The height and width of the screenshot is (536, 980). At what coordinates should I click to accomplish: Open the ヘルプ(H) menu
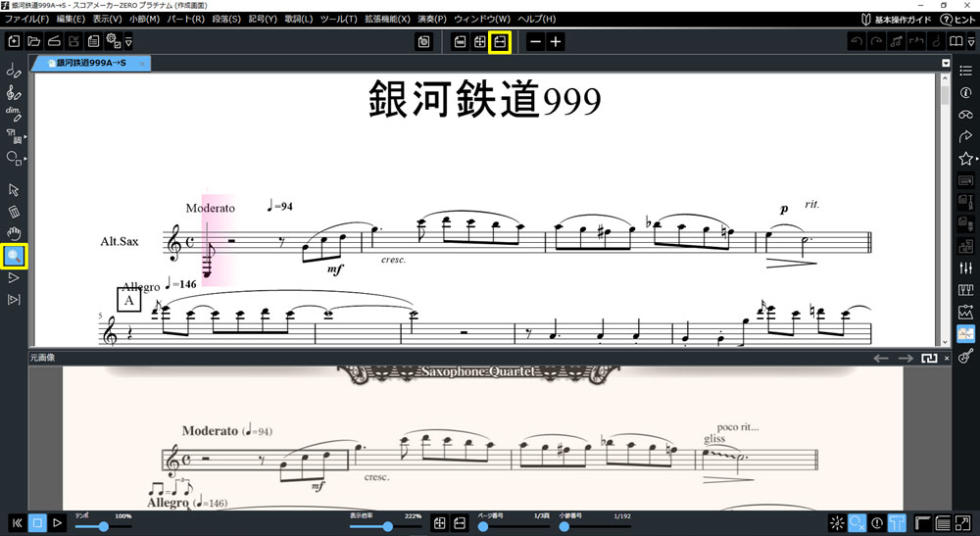click(536, 19)
